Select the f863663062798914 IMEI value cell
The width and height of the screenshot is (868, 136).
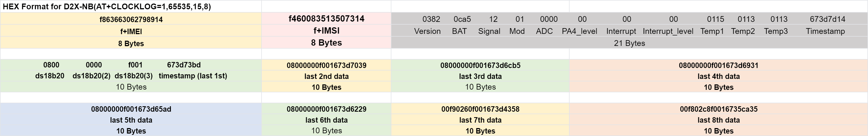click(131, 19)
